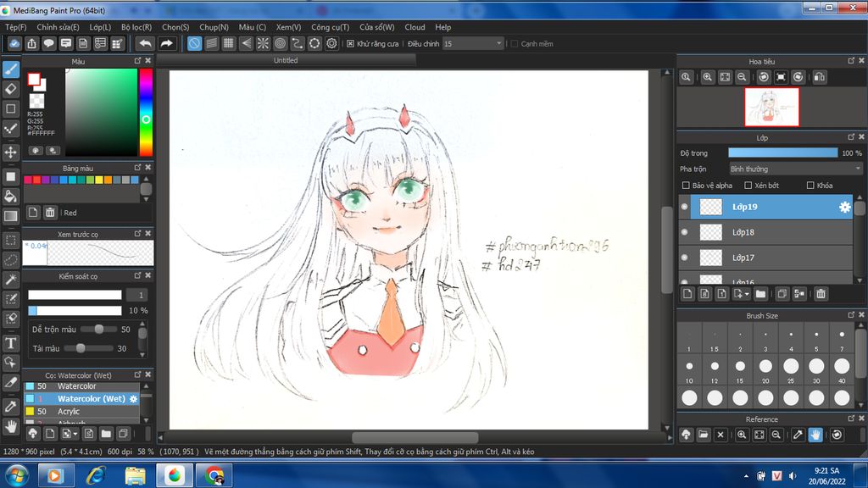This screenshot has height=488, width=868.
Task: Adjust the Dễ trộn màu slider
Action: [98, 330]
